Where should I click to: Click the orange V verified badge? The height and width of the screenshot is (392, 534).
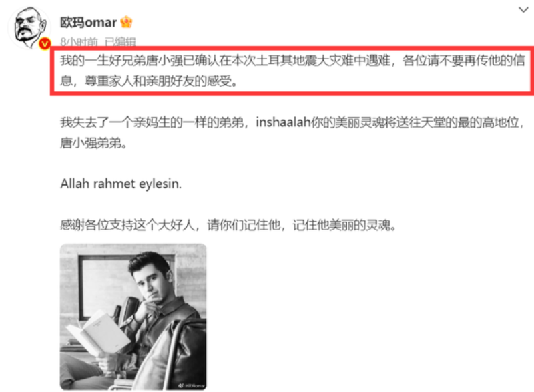45,43
